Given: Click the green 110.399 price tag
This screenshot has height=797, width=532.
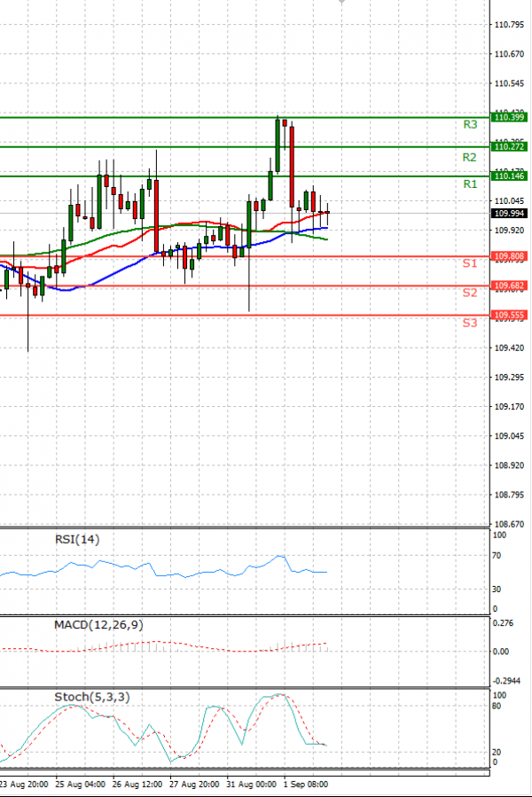Looking at the screenshot, I should point(509,117).
